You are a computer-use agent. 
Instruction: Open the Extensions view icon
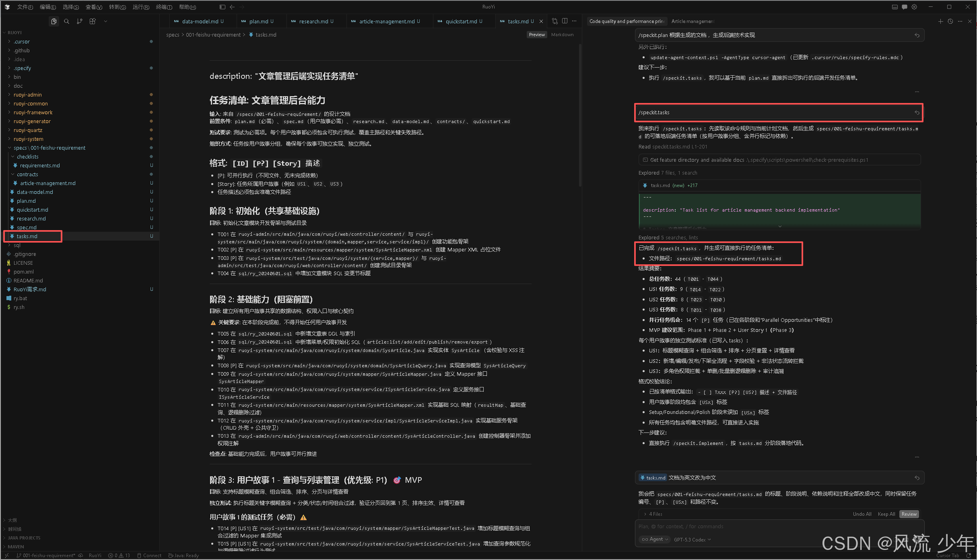pyautogui.click(x=92, y=21)
